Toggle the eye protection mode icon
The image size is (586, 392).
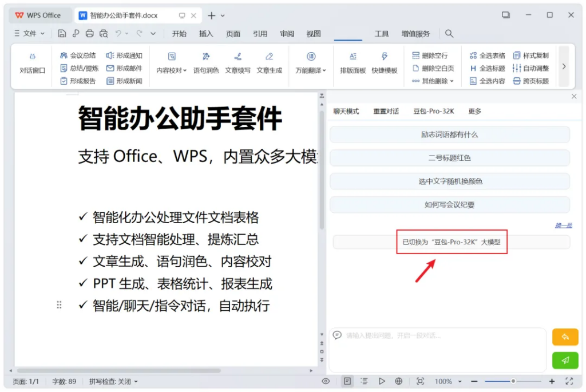326,381
